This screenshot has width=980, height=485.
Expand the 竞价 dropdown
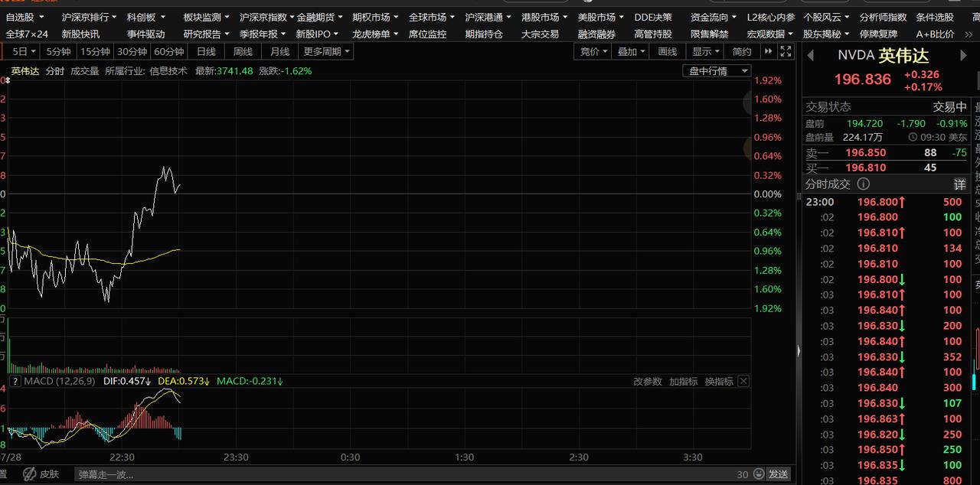pyautogui.click(x=594, y=51)
